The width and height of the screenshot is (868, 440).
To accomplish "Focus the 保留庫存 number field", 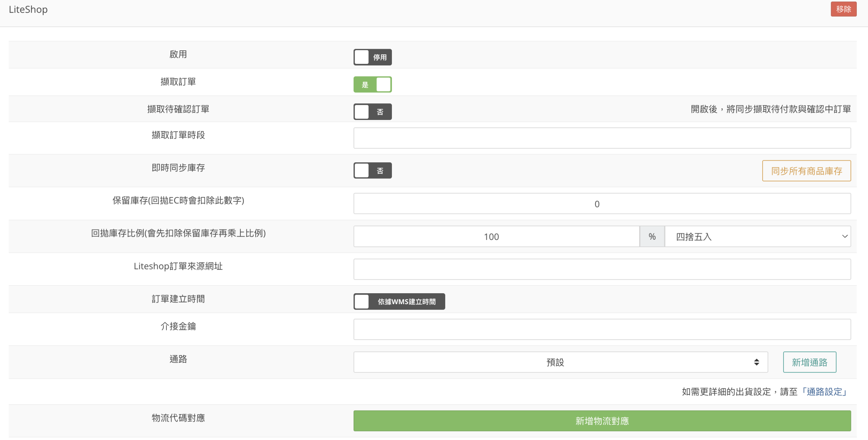I will [602, 204].
